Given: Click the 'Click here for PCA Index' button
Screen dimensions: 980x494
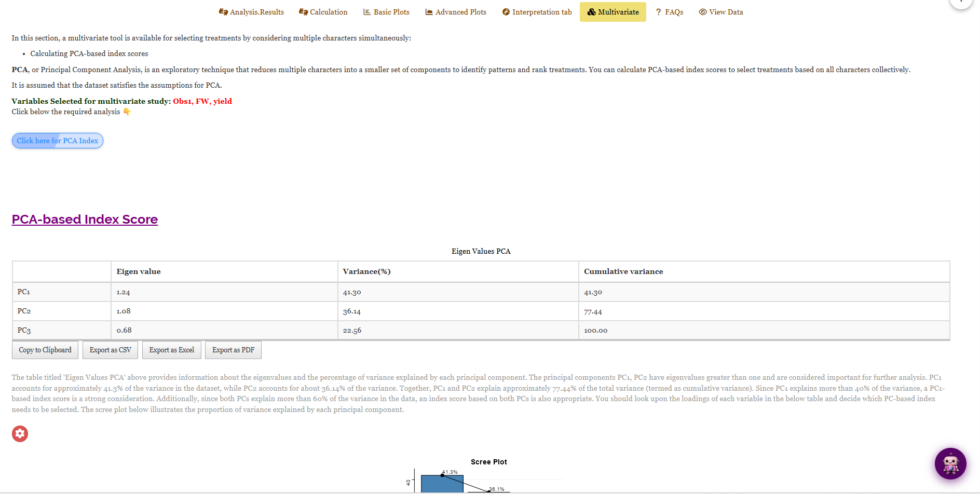Looking at the screenshot, I should tap(58, 141).
